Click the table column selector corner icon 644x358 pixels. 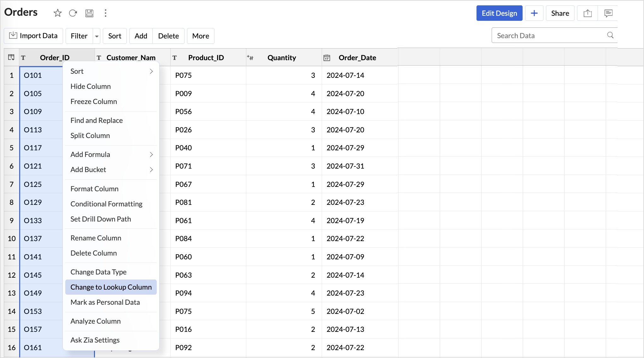pos(11,57)
